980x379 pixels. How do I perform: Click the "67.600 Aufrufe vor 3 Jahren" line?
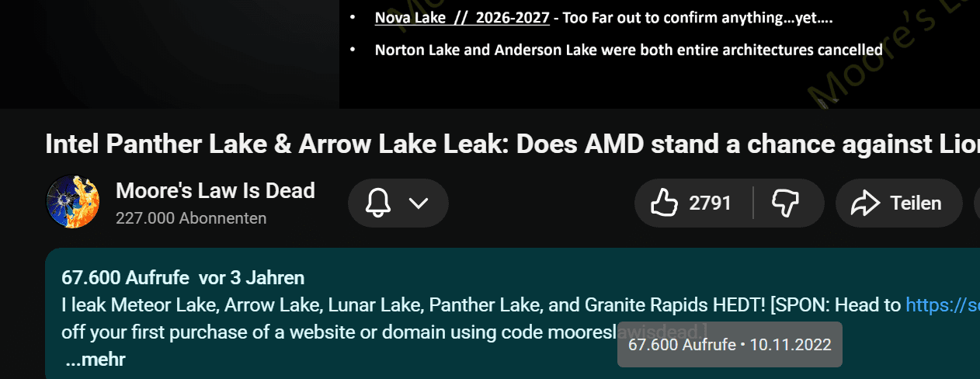click(183, 277)
